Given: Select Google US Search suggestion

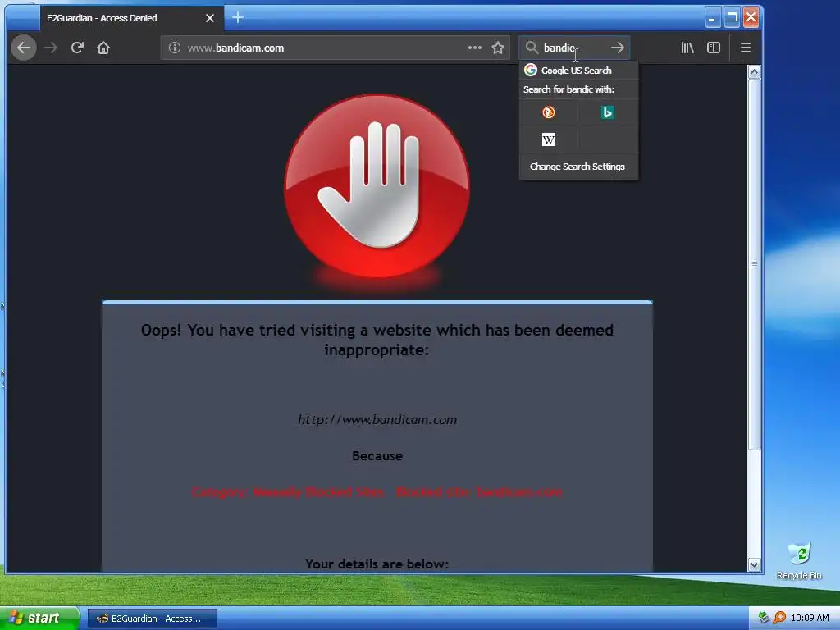Looking at the screenshot, I should pyautogui.click(x=578, y=71).
